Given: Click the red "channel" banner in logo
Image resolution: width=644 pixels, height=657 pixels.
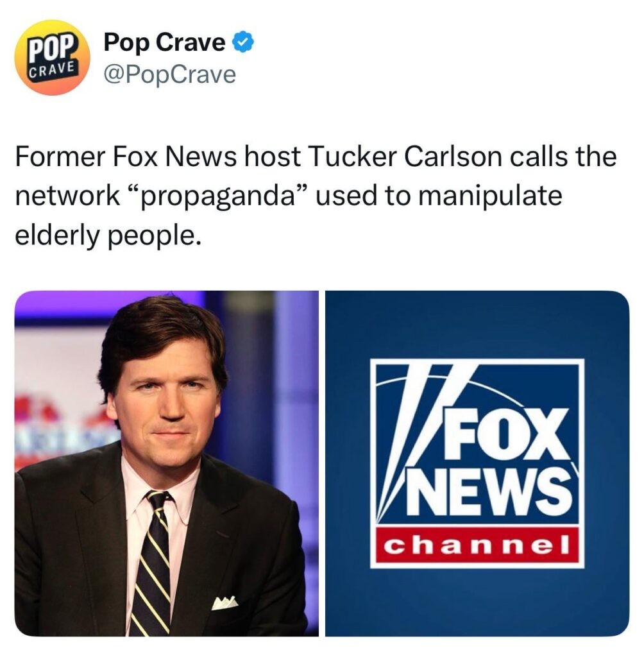Looking at the screenshot, I should pyautogui.click(x=477, y=545).
